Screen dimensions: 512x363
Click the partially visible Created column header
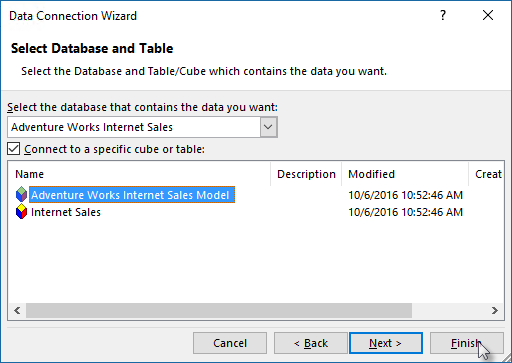pos(487,174)
